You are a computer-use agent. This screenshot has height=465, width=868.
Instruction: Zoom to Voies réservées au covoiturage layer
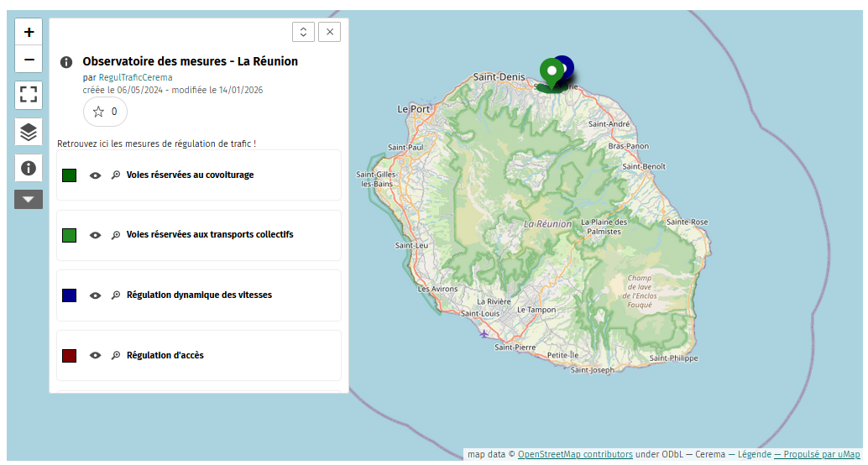116,175
